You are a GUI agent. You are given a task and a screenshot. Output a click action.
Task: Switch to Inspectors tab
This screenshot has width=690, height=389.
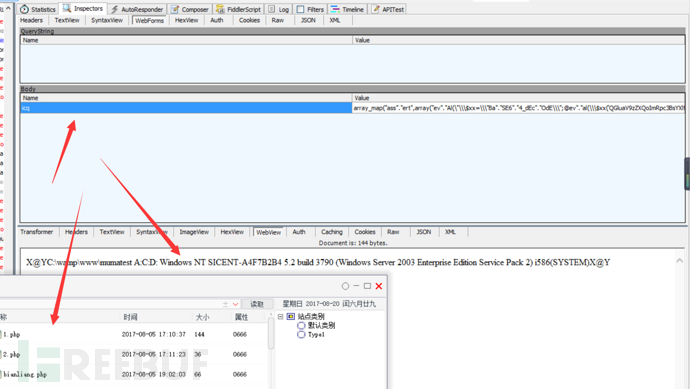click(83, 8)
